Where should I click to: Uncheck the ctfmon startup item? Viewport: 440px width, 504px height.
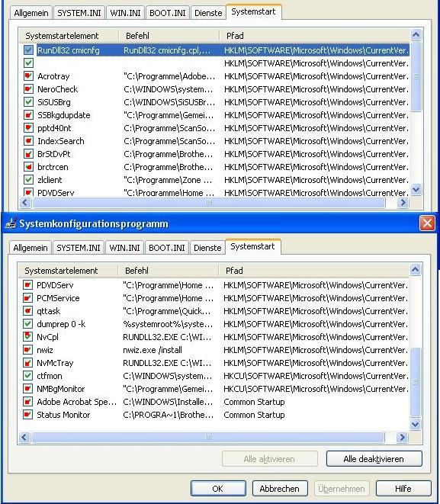pos(27,376)
